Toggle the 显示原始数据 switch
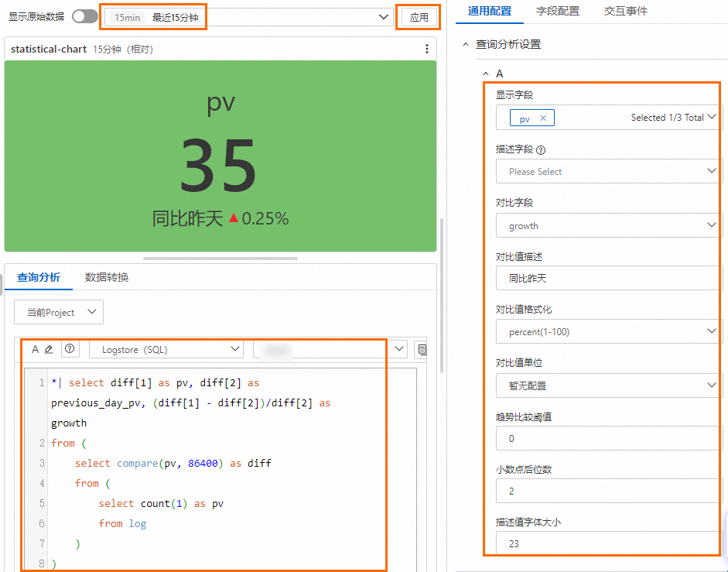The width and height of the screenshot is (728, 572). (x=85, y=17)
